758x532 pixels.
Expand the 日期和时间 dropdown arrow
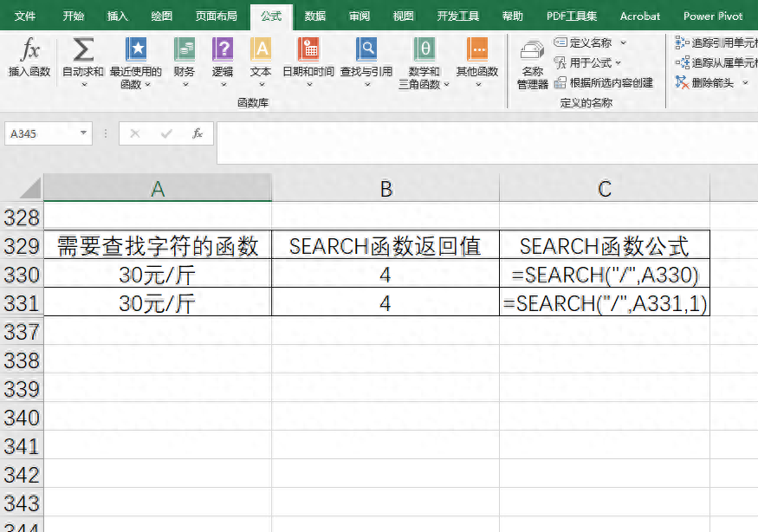click(309, 85)
